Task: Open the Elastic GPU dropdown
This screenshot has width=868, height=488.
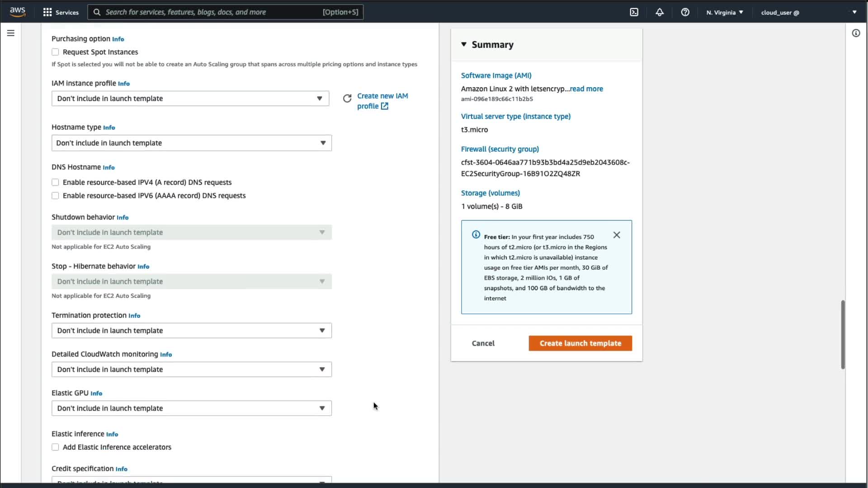Action: coord(191,408)
